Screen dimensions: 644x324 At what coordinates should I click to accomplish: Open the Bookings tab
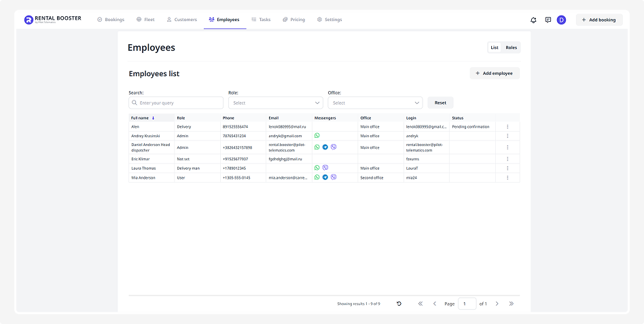pos(111,20)
